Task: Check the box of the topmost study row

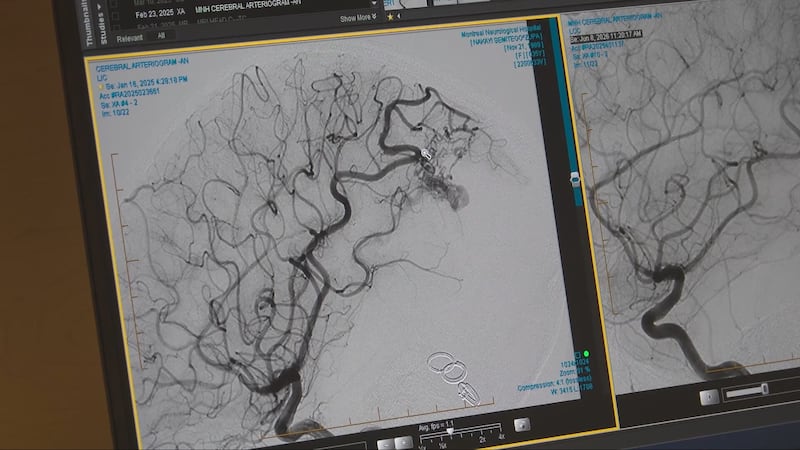Action: click(x=114, y=4)
